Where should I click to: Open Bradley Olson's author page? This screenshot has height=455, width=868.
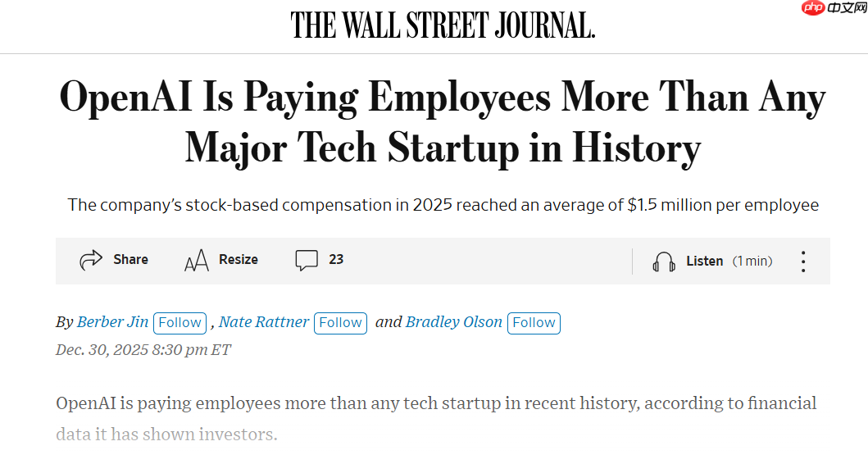pyautogui.click(x=454, y=322)
